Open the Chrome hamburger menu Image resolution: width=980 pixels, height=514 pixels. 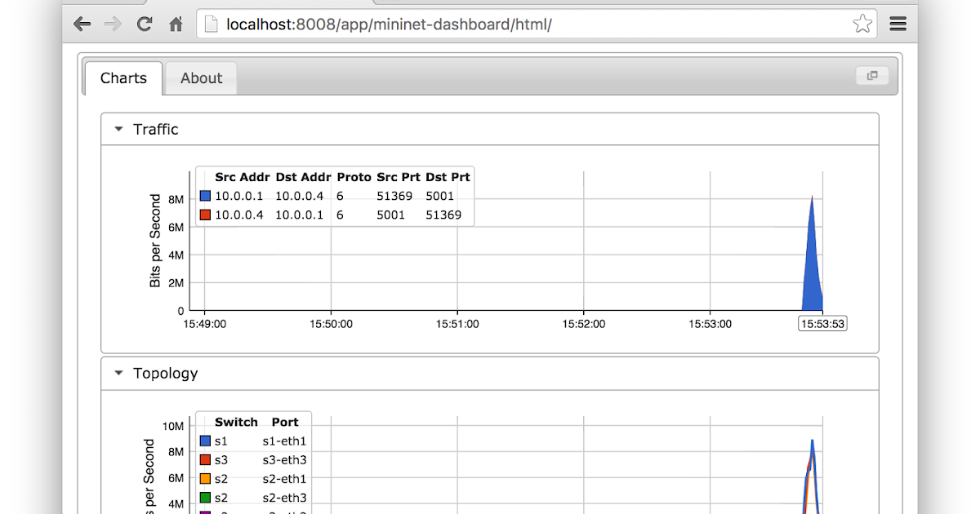898,24
